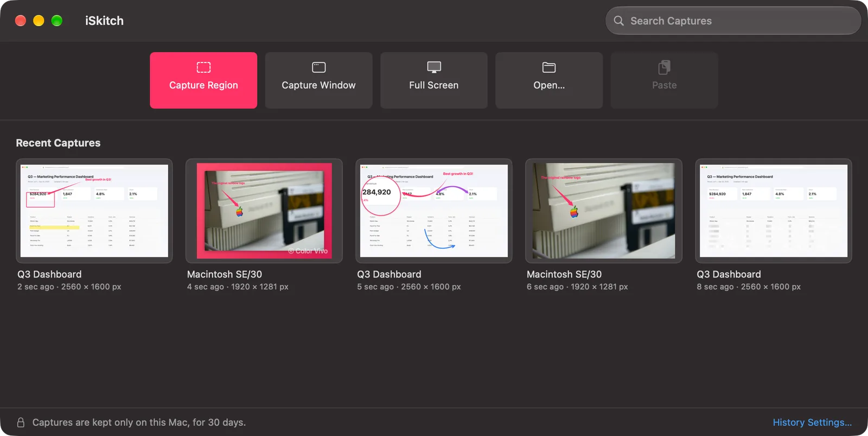
Task: Open the Macintosh SE/30 capture from 6 sec ago
Action: point(604,211)
